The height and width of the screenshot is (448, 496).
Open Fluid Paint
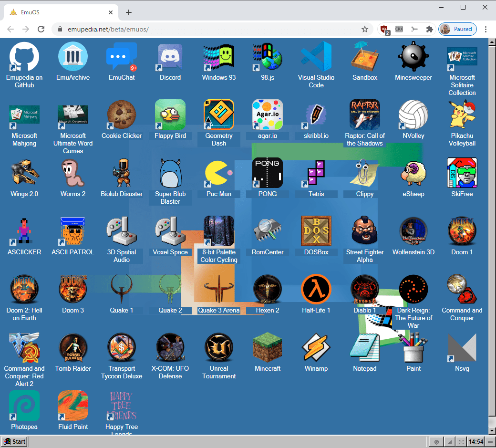click(73, 406)
